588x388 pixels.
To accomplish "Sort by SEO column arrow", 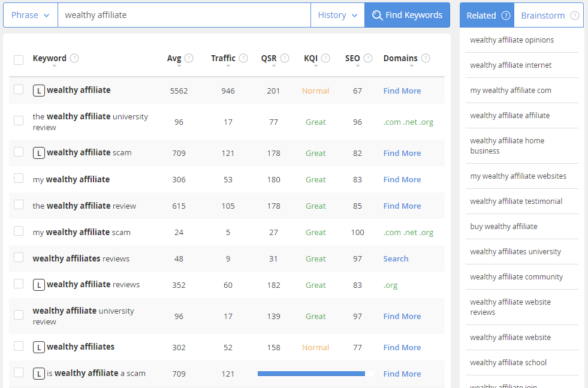I will tap(358, 66).
